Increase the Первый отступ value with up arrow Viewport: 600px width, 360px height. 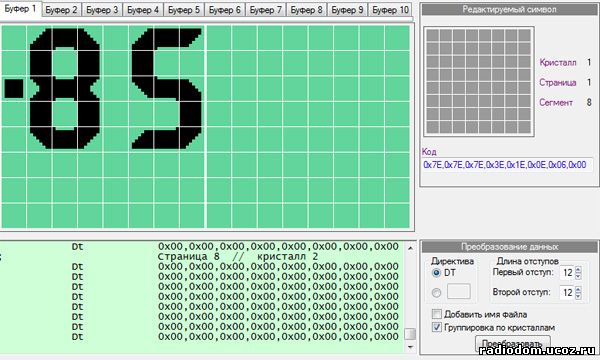tap(578, 269)
